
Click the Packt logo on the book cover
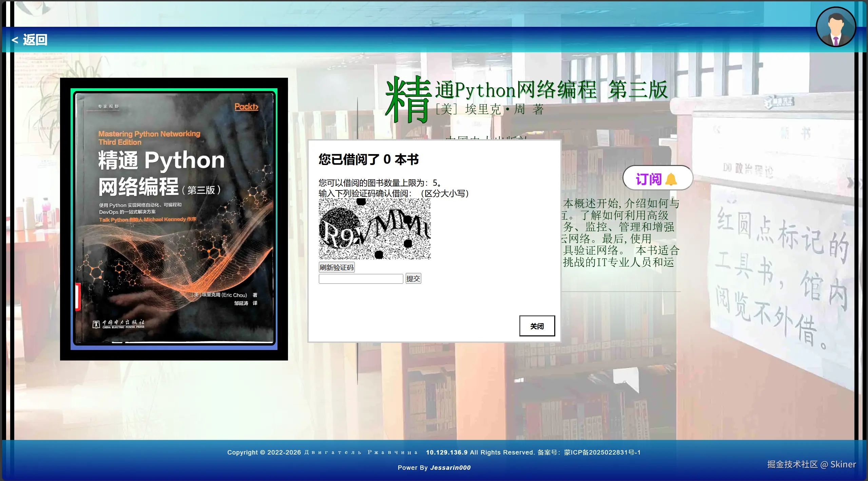tap(246, 107)
